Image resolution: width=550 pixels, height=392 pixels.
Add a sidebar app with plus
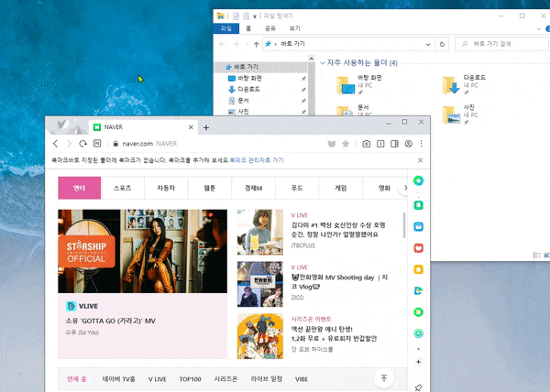[419, 362]
